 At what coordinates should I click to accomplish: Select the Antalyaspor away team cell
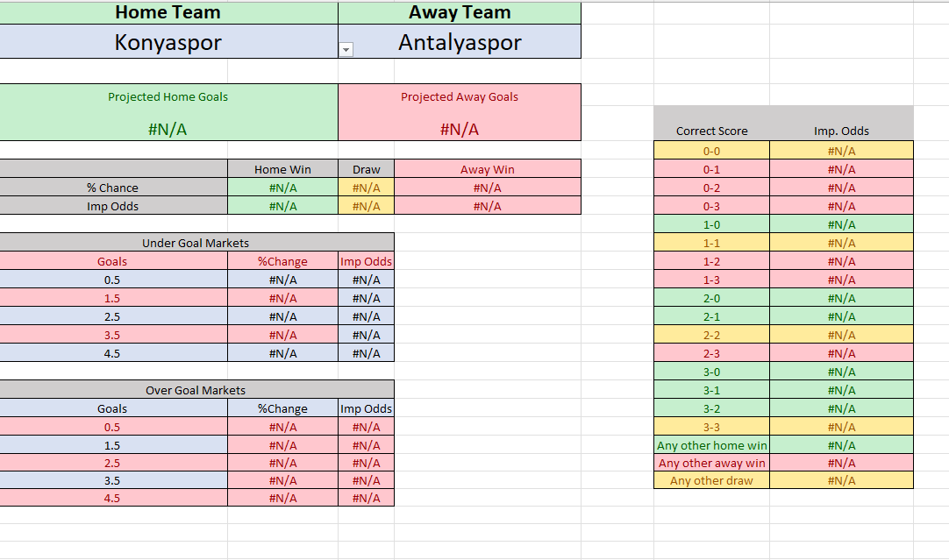click(x=460, y=42)
